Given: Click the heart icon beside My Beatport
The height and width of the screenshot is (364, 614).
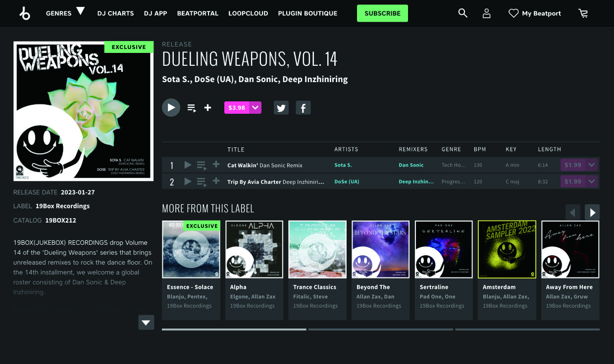Looking at the screenshot, I should click(x=513, y=13).
